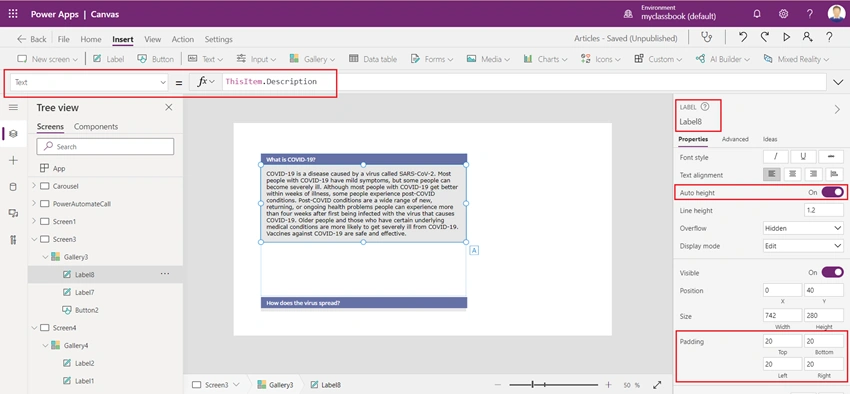
Task: Turn off Visible toggle
Action: point(833,273)
